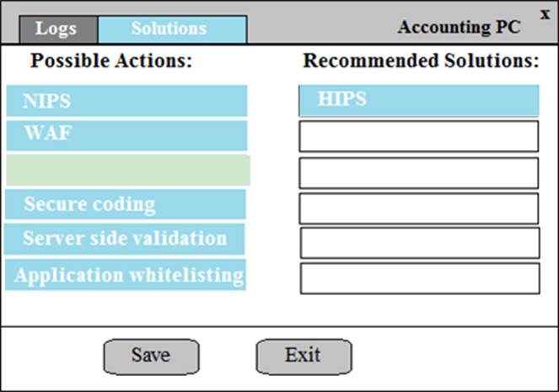Select Server side validation action
Viewport: 559px width, 392px height.
126,239
